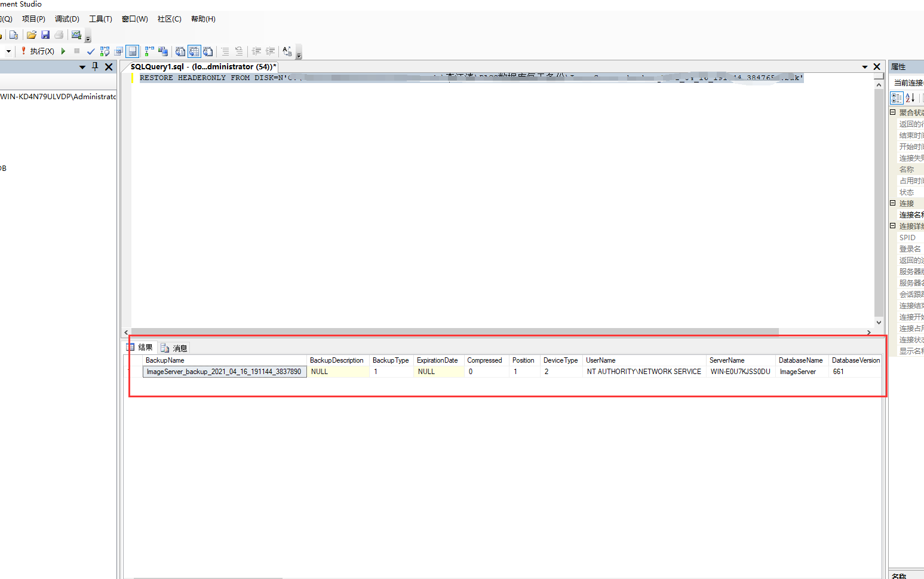Click the Results to File icon
The width and height of the screenshot is (924, 579).
click(208, 51)
